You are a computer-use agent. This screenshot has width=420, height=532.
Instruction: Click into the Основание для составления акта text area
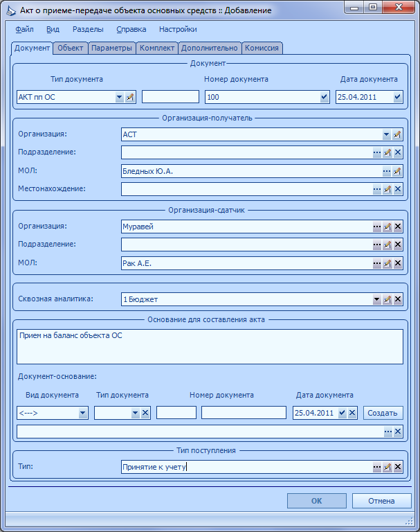210,347
